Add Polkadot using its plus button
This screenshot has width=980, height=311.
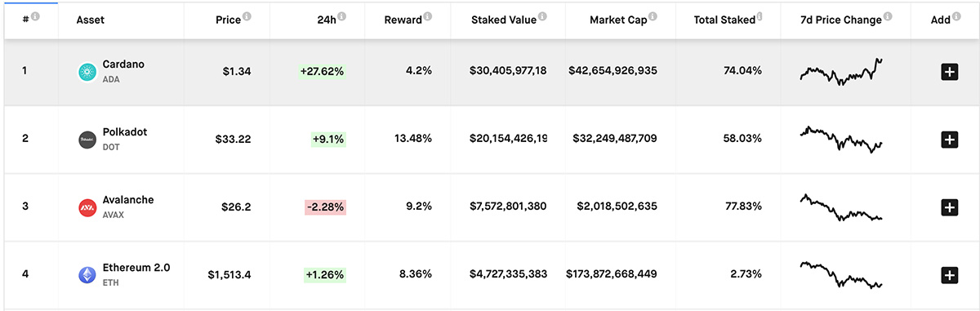[x=949, y=140]
